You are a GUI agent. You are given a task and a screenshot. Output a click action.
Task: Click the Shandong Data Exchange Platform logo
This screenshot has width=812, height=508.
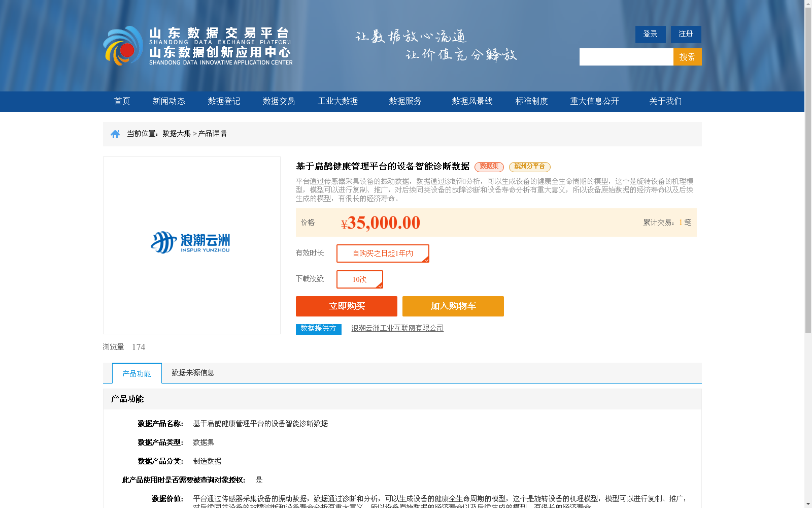(x=198, y=46)
